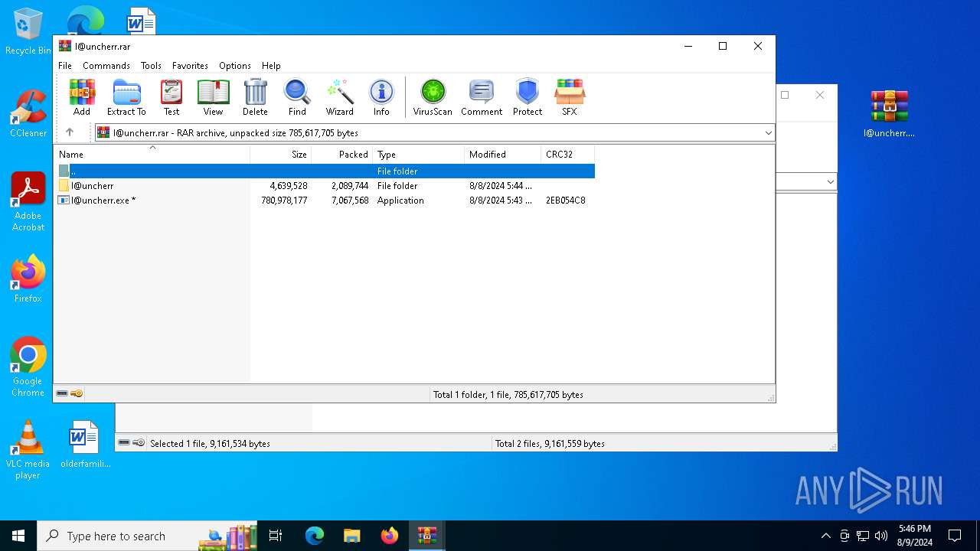The width and height of the screenshot is (980, 551).
Task: Click the status bar total bytes text
Action: tap(508, 395)
